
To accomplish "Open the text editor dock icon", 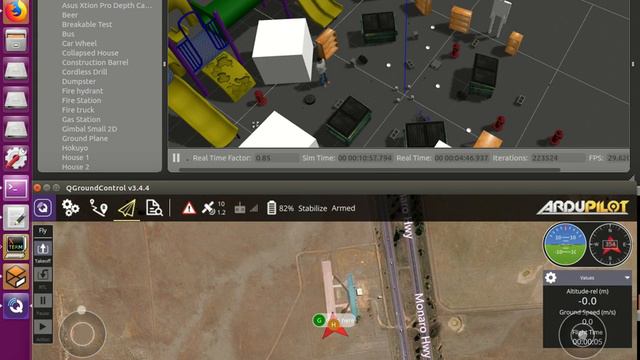I will [x=16, y=217].
